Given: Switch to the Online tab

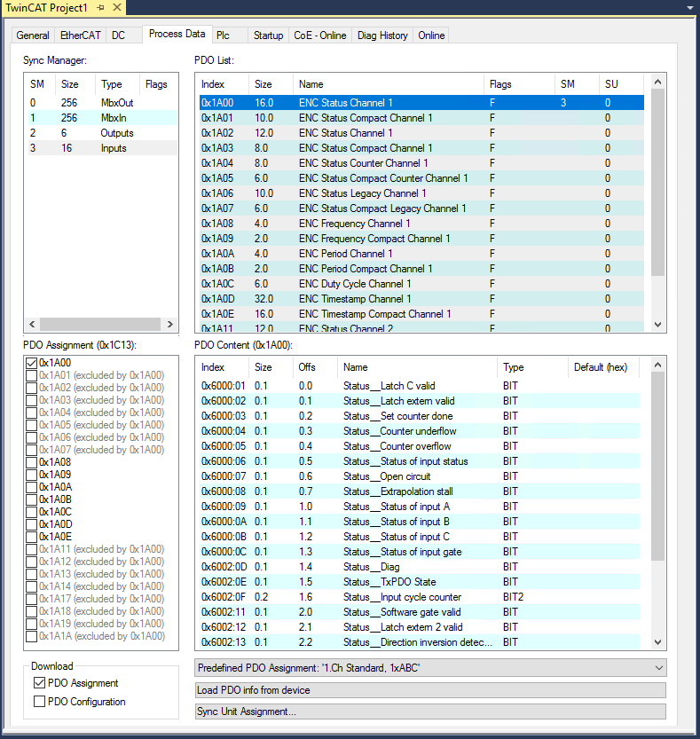Looking at the screenshot, I should (431, 35).
